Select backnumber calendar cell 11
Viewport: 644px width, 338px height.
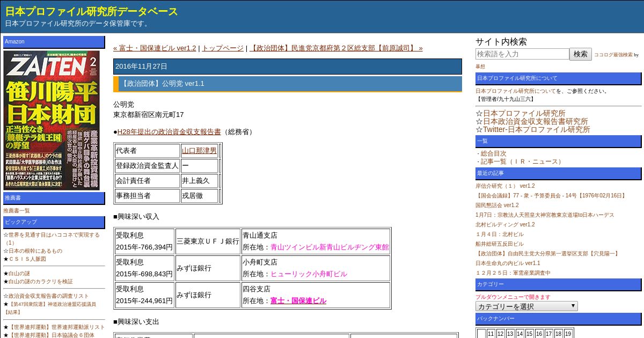[x=491, y=334]
